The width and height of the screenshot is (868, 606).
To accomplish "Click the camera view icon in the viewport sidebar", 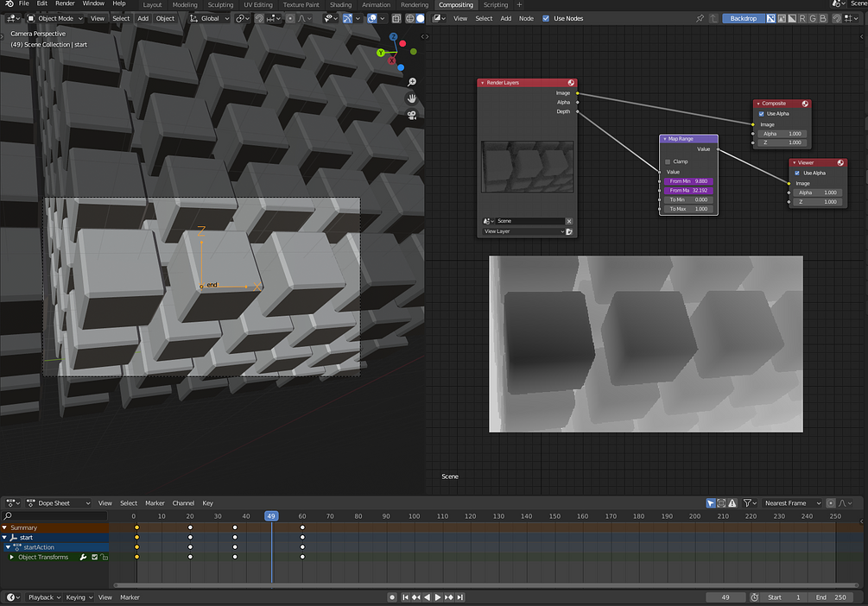I will [x=412, y=116].
